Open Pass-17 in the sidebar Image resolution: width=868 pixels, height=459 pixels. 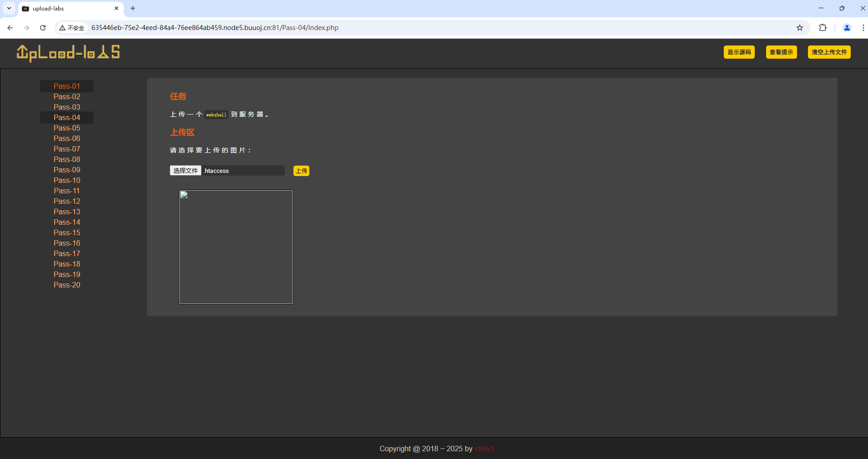coord(67,253)
